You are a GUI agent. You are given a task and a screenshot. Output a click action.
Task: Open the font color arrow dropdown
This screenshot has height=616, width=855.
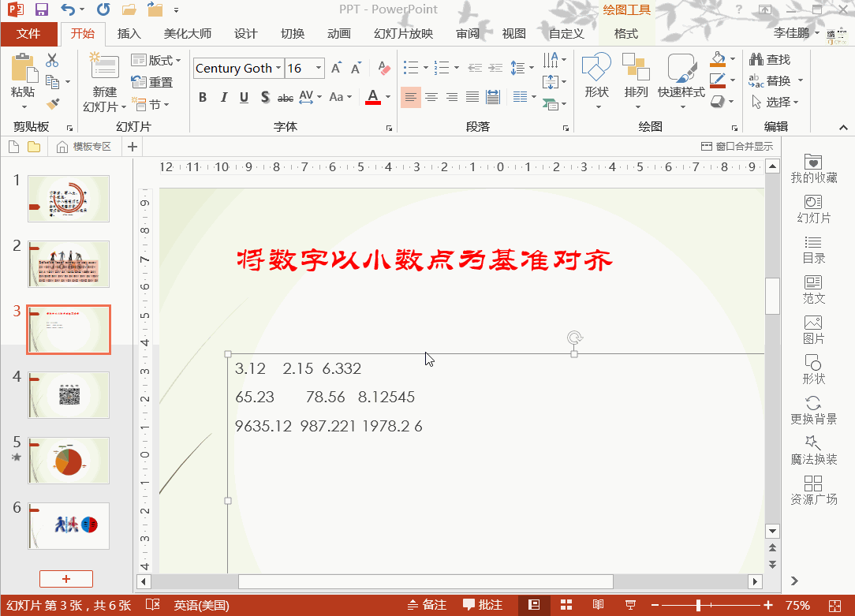[x=388, y=97]
